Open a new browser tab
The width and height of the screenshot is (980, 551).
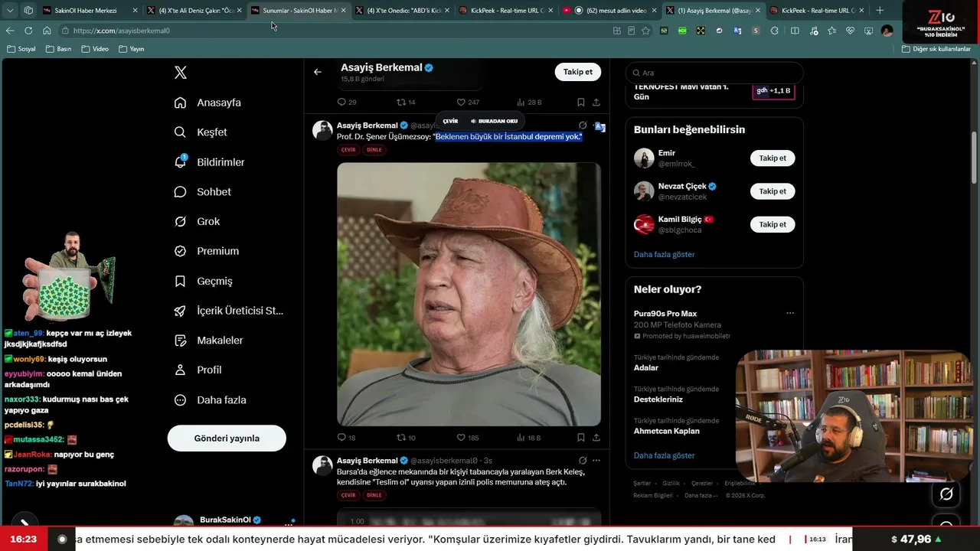click(x=880, y=11)
